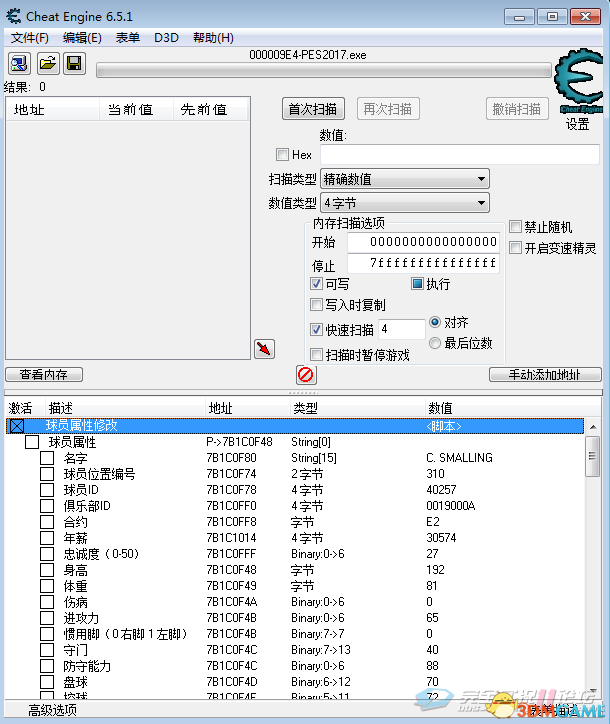Select the 最后位数 radio button
610x724 pixels.
click(435, 343)
